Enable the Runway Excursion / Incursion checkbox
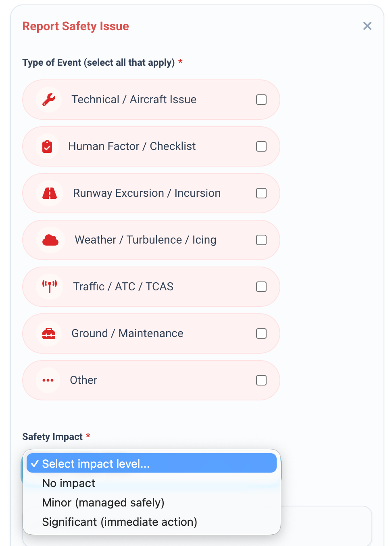392x546 pixels. 261,193
